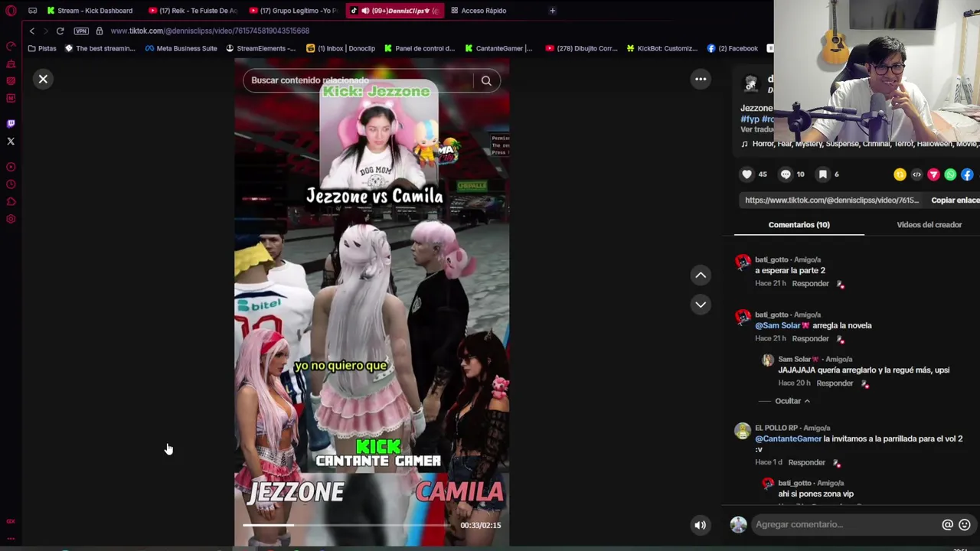Click 'Copiar enlace' button
Viewport: 980px width, 551px height.
click(955, 201)
